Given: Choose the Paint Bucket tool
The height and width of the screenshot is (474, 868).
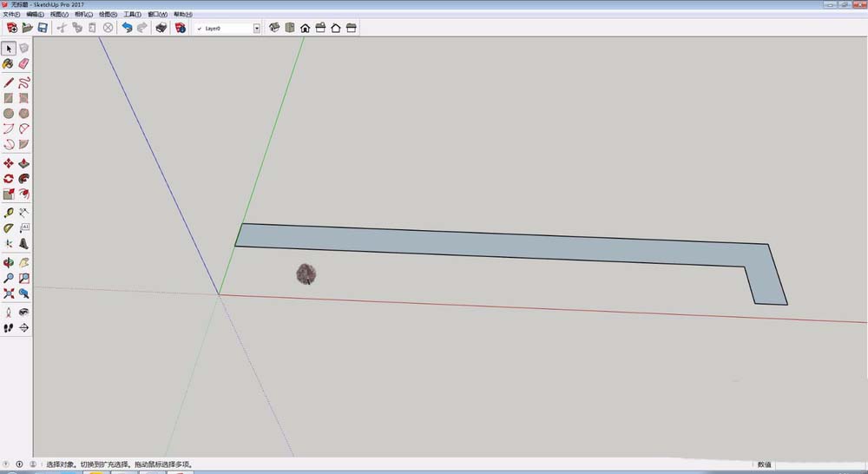Looking at the screenshot, I should (x=9, y=64).
